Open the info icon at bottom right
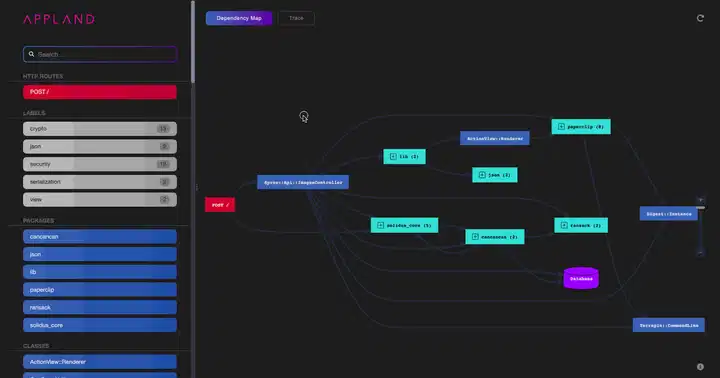The width and height of the screenshot is (720, 378). (700, 367)
